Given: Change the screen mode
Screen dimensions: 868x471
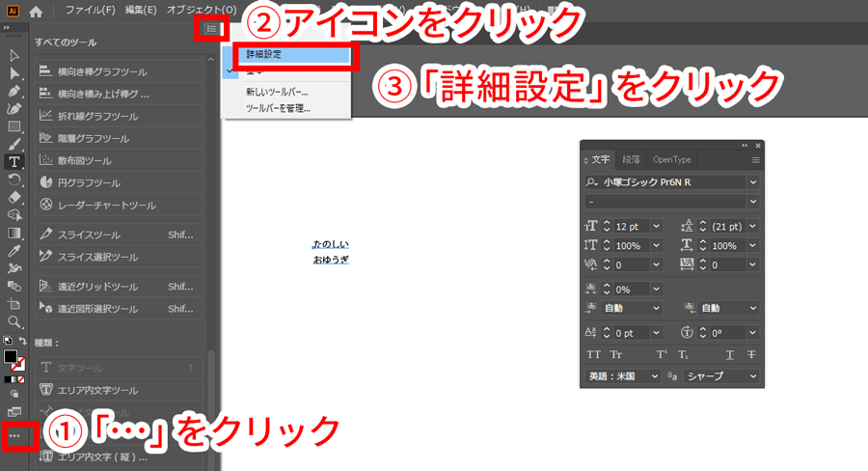Looking at the screenshot, I should [x=14, y=412].
